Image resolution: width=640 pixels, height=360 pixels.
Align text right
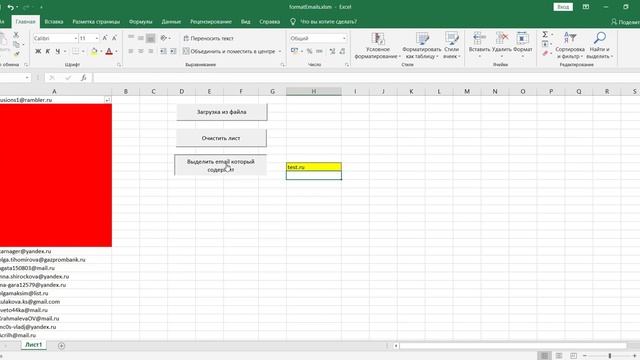tap(151, 51)
